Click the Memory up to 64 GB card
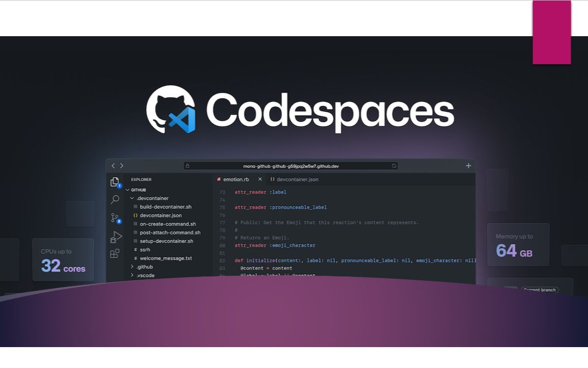The image size is (588, 368). tap(518, 245)
